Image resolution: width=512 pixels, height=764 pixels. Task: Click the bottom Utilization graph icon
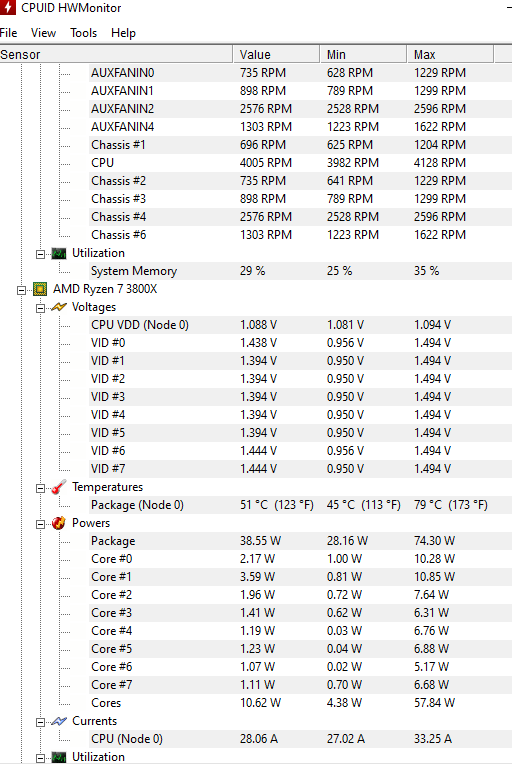pos(59,757)
